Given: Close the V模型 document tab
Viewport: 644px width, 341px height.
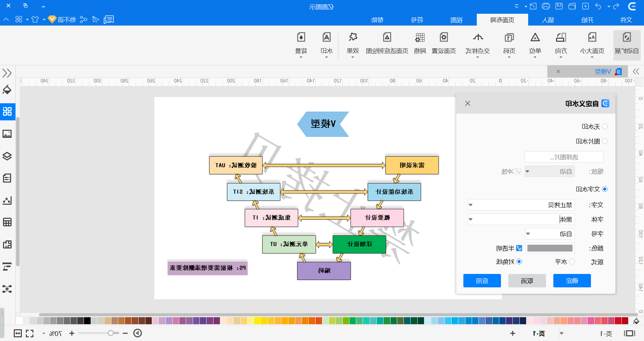Looking at the screenshot, I should [x=558, y=71].
